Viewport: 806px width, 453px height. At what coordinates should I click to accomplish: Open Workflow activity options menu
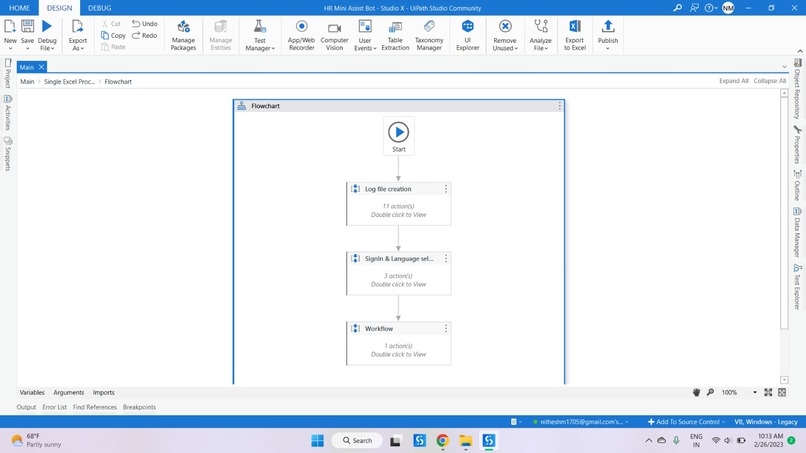tap(446, 329)
